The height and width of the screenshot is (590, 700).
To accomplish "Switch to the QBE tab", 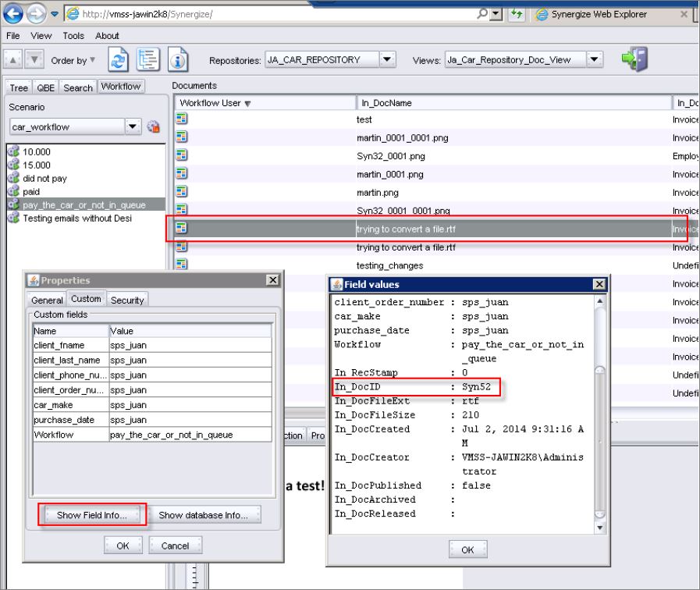I will (45, 87).
